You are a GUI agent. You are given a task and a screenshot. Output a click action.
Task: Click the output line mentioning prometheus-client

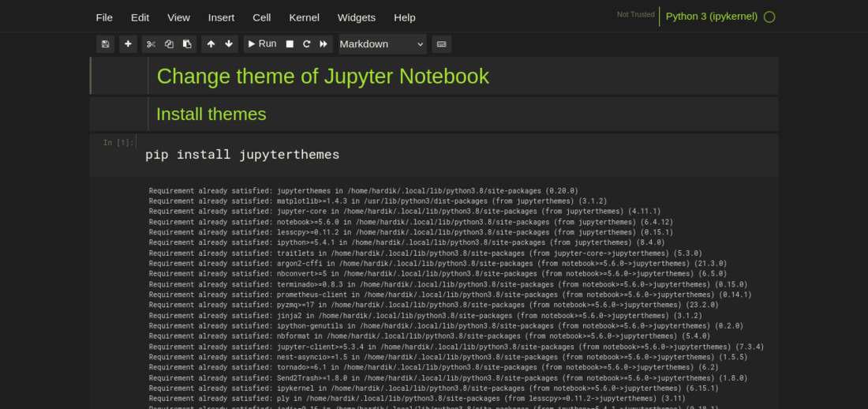450,295
